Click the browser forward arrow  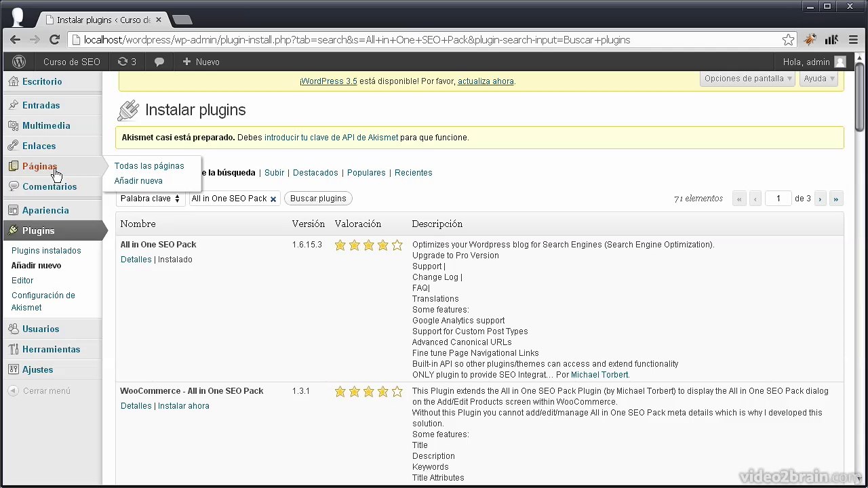point(35,40)
